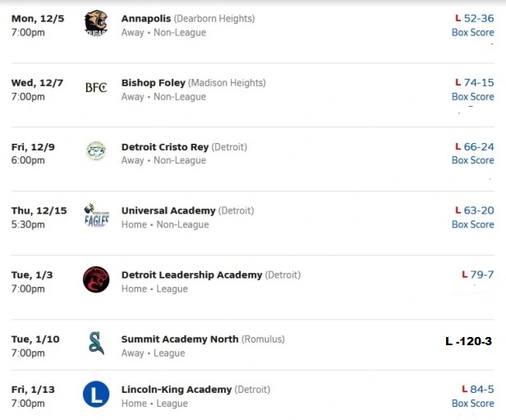506x420 pixels.
Task: Open Detroit Leadership Academy team link
Action: (192, 275)
